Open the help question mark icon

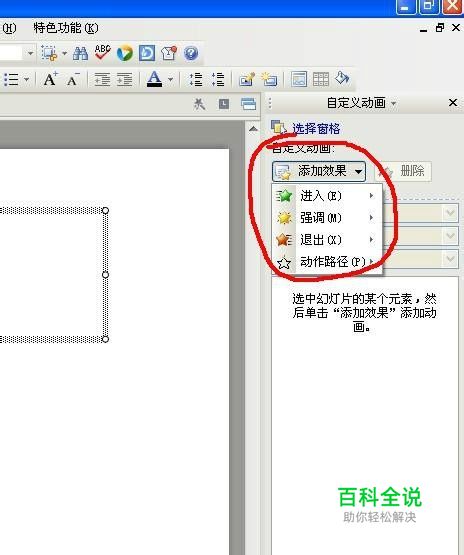click(x=191, y=53)
